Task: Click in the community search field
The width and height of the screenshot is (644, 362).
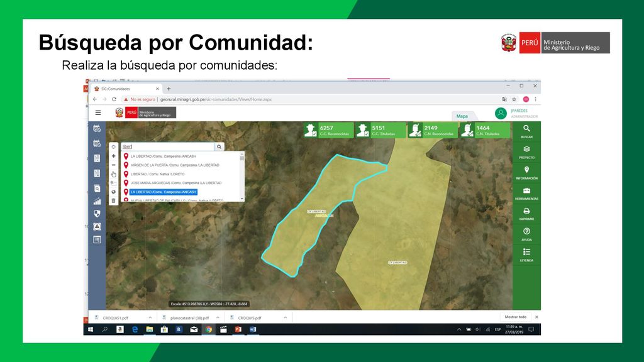Action: point(167,146)
